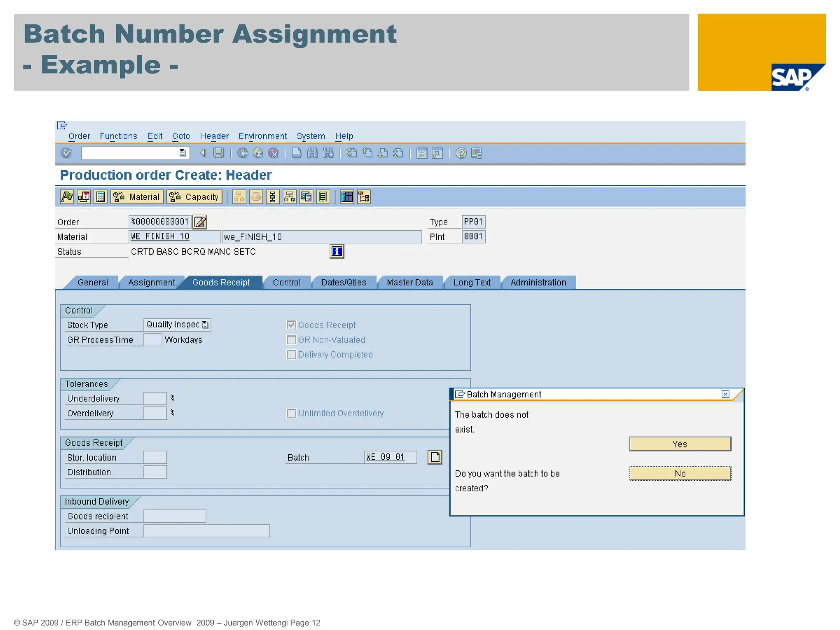Click the Capacity availability button
This screenshot has width=840, height=630.
pyautogui.click(x=194, y=197)
